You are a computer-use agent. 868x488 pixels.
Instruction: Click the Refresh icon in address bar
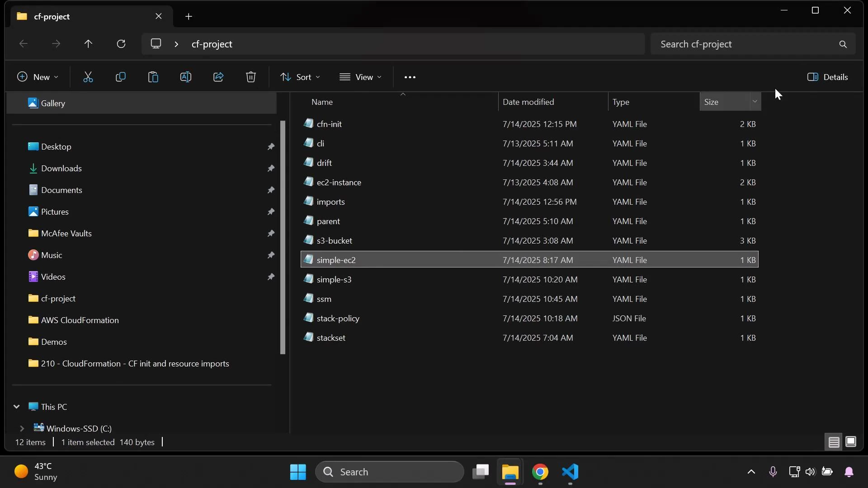(x=121, y=44)
